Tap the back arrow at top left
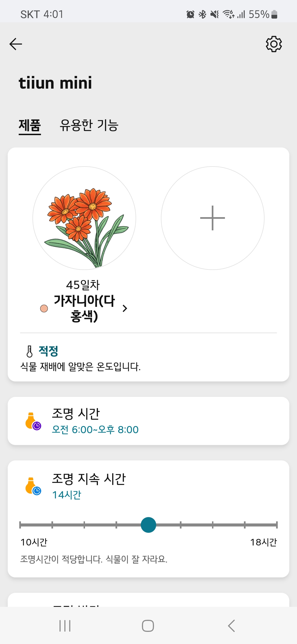The height and width of the screenshot is (644, 297). click(16, 44)
